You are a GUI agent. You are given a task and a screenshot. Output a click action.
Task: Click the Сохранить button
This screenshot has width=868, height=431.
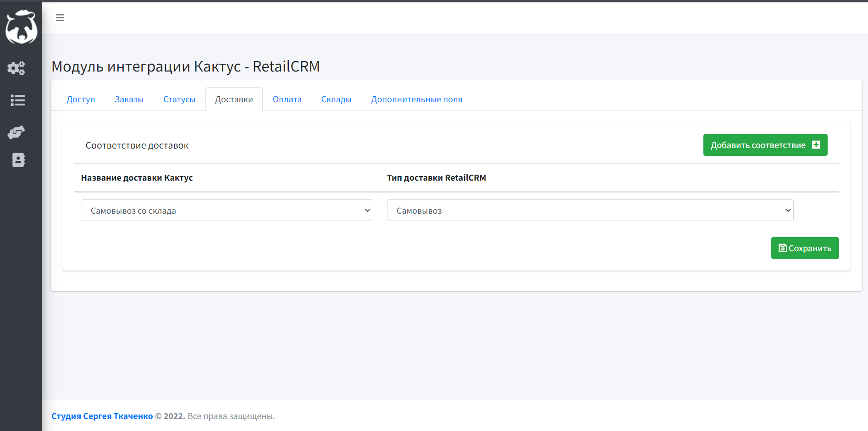click(805, 248)
